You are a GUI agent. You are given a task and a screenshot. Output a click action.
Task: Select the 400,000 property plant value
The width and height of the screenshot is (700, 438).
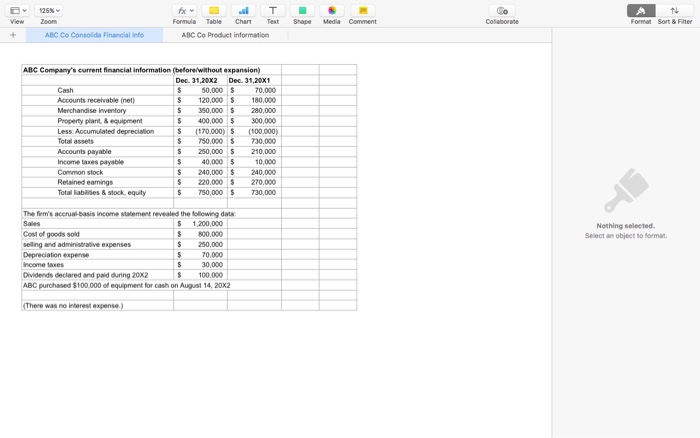pyautogui.click(x=200, y=121)
